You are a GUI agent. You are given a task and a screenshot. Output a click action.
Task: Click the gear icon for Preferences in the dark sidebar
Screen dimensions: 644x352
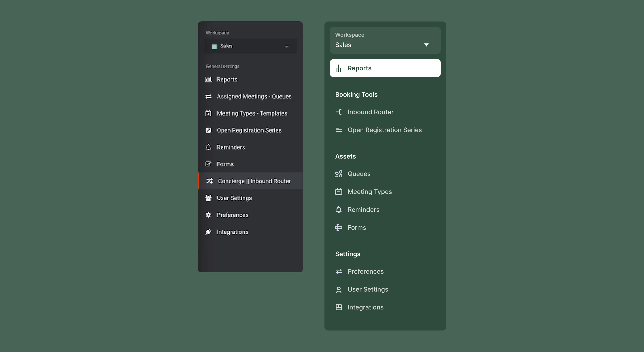(x=208, y=215)
